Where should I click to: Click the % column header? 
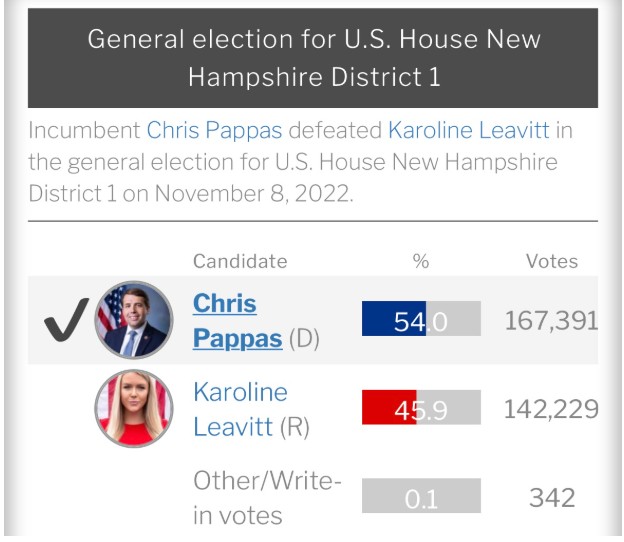pos(421,261)
